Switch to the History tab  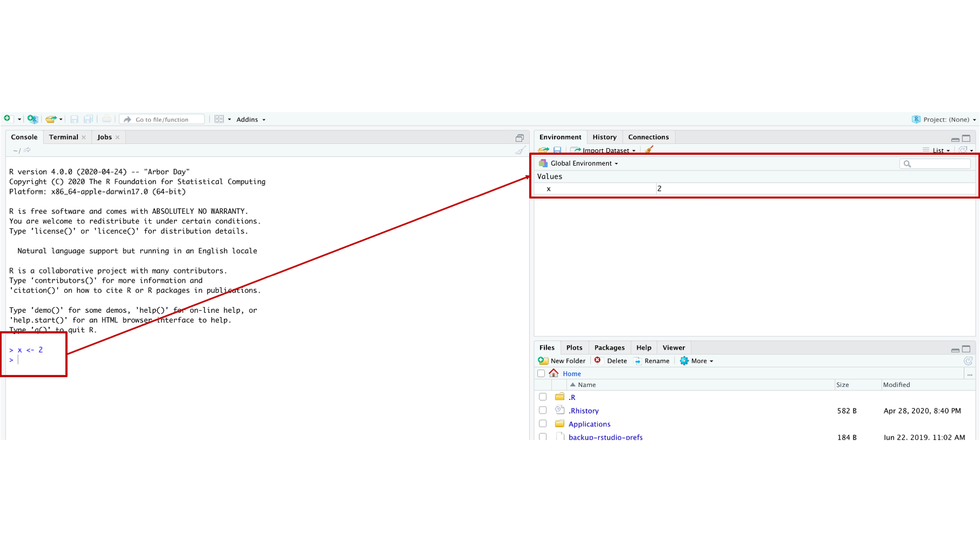pos(604,137)
